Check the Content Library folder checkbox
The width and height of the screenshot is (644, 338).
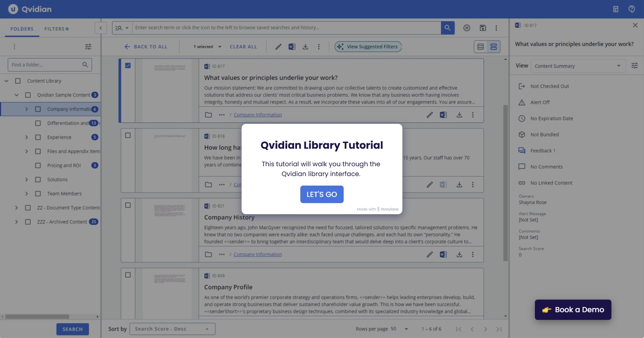pyautogui.click(x=18, y=81)
